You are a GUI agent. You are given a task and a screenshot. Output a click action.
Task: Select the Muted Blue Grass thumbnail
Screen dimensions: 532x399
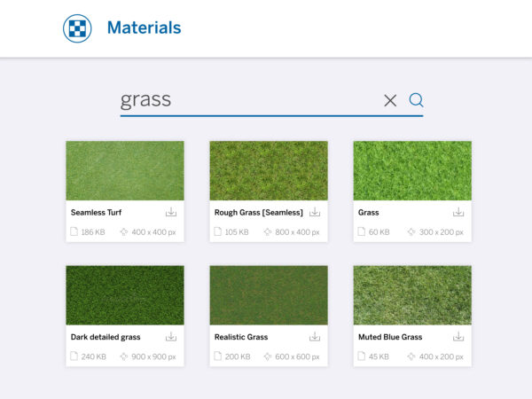pyautogui.click(x=412, y=295)
